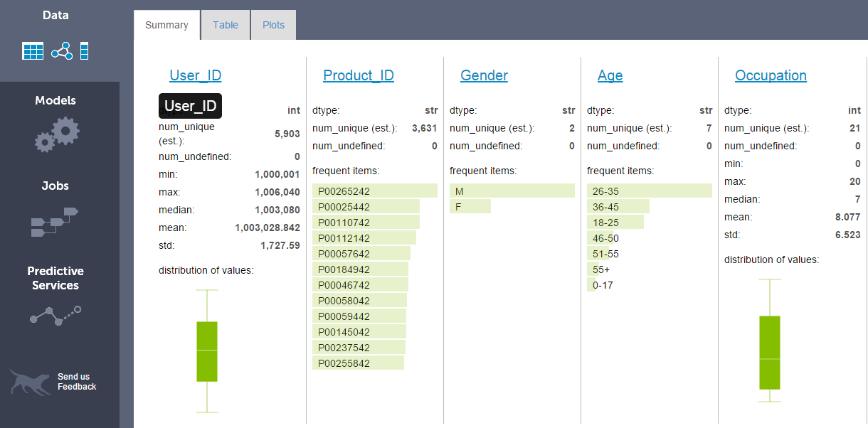Switch to the Plots tab

coord(273,25)
